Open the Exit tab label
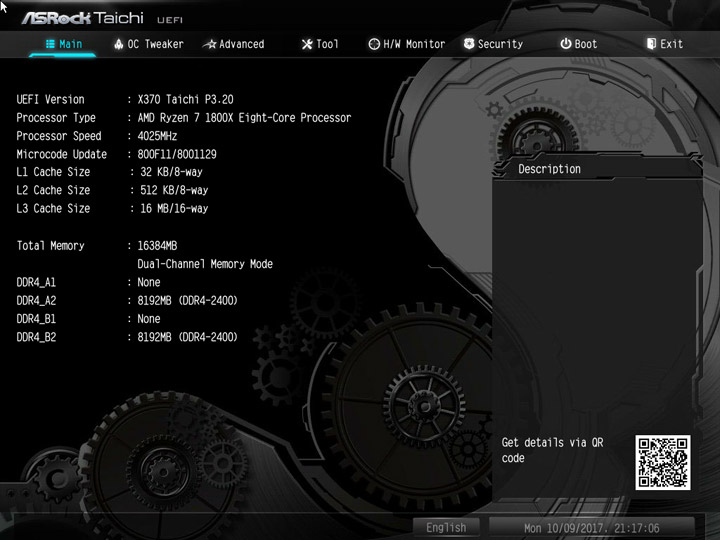 click(x=671, y=44)
